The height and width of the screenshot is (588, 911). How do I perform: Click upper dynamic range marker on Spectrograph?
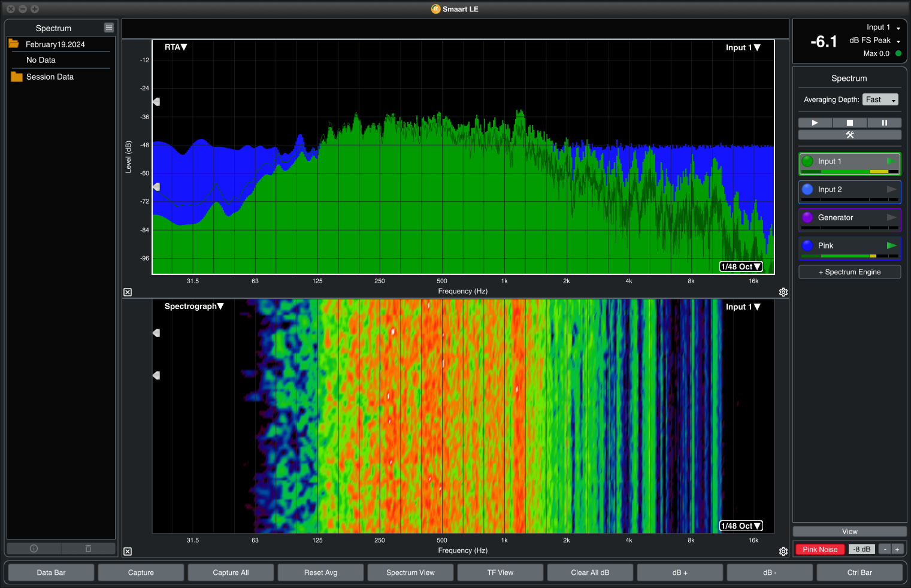(x=156, y=332)
